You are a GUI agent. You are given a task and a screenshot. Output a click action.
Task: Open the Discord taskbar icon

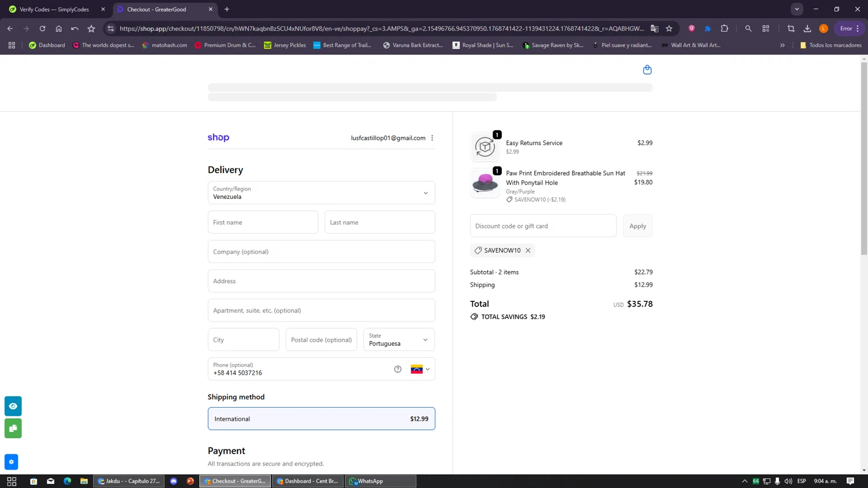[x=174, y=481]
